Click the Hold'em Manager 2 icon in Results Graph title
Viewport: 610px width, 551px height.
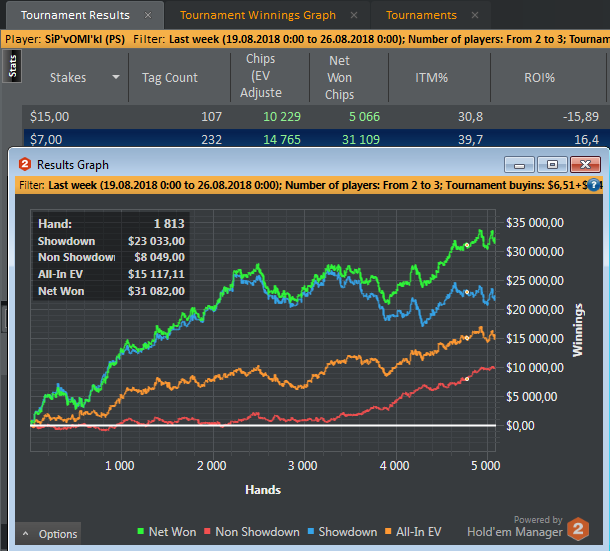pyautogui.click(x=25, y=164)
